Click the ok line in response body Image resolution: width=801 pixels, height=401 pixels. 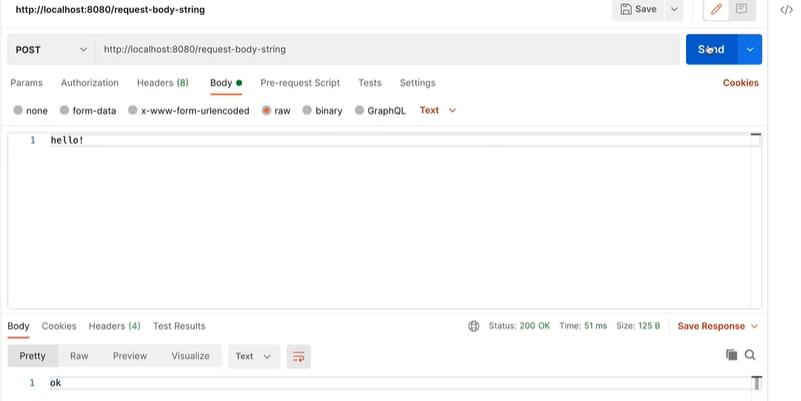(x=56, y=383)
